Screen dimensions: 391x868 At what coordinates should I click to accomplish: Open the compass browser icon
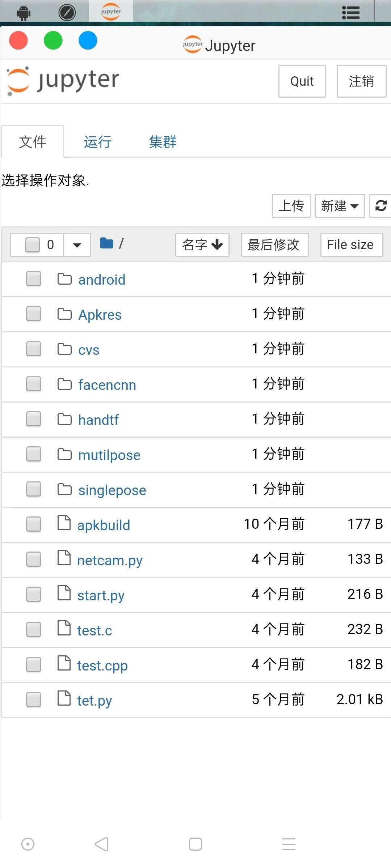pos(67,13)
